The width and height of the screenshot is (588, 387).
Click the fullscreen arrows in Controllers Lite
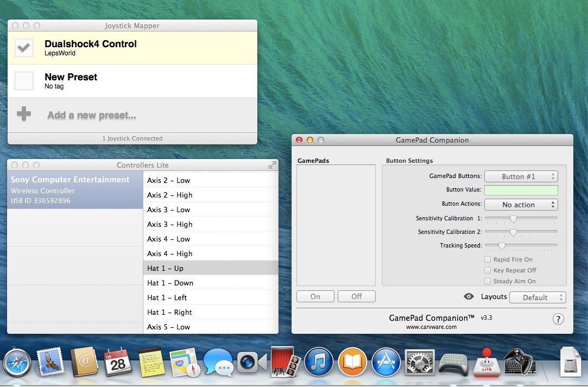coord(273,165)
